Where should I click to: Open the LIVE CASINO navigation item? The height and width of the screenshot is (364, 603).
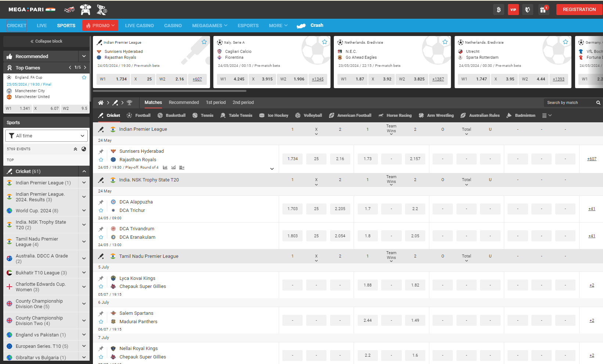(140, 26)
